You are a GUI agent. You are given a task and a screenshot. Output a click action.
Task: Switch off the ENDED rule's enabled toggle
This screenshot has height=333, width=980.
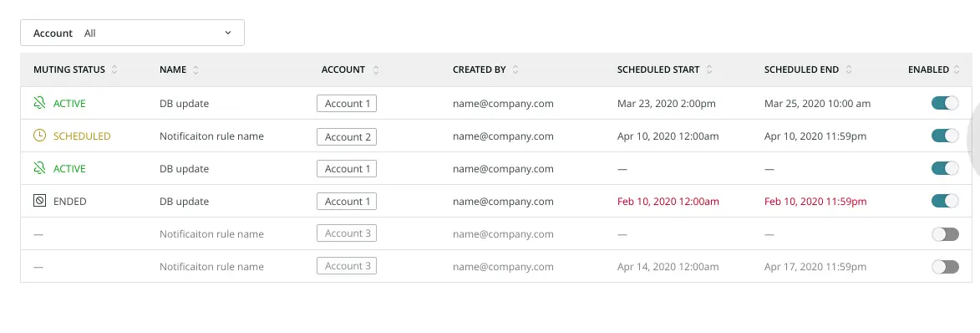pos(945,201)
